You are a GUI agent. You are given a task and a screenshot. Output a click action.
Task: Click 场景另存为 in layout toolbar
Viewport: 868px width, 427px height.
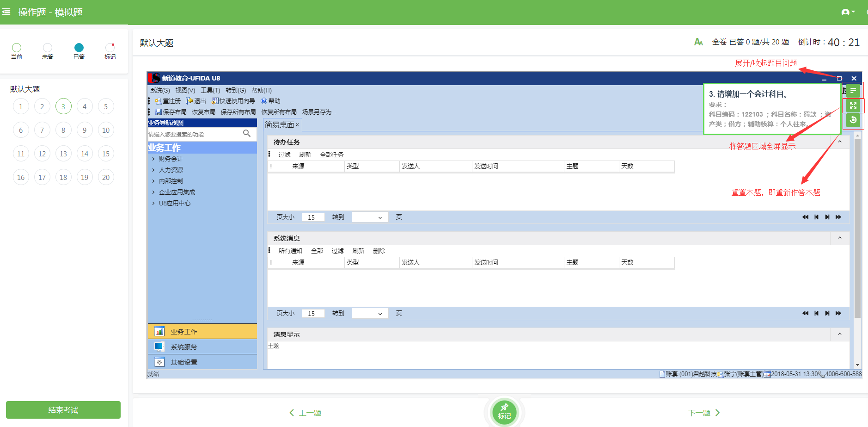pos(319,112)
